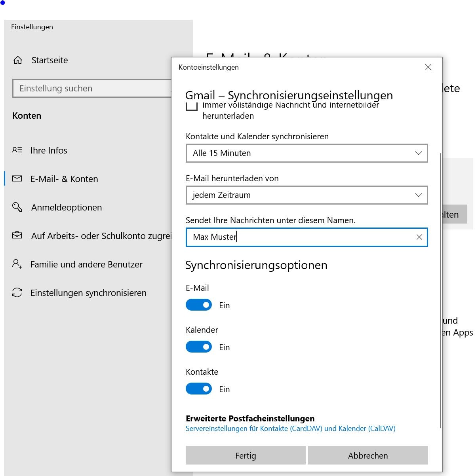The width and height of the screenshot is (476, 476).
Task: Click the Anmeldeoptionen key icon
Action: pos(17,207)
